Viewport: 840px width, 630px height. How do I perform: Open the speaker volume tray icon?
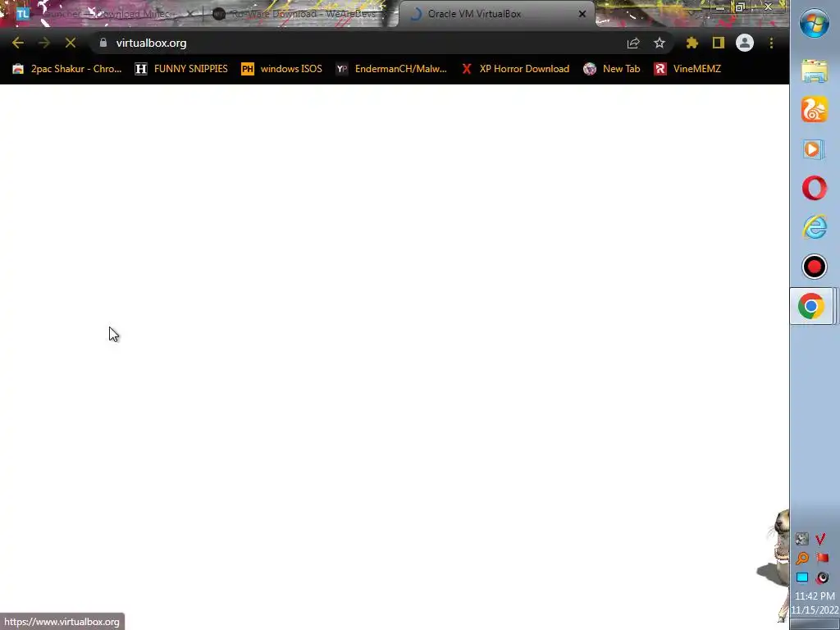[822, 577]
